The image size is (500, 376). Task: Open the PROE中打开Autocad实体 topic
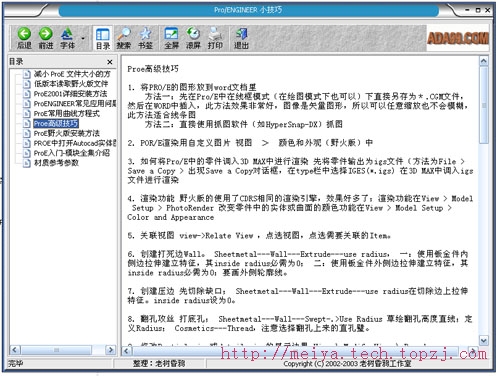click(x=75, y=143)
